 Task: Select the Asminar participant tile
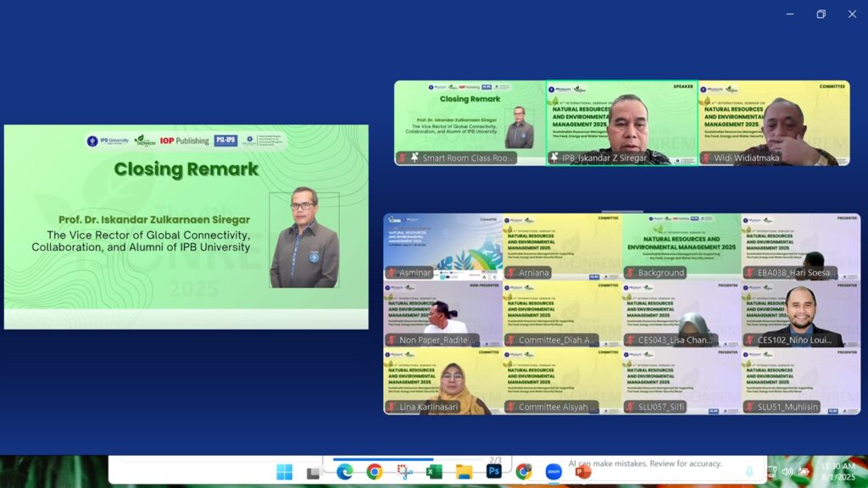coord(442,246)
